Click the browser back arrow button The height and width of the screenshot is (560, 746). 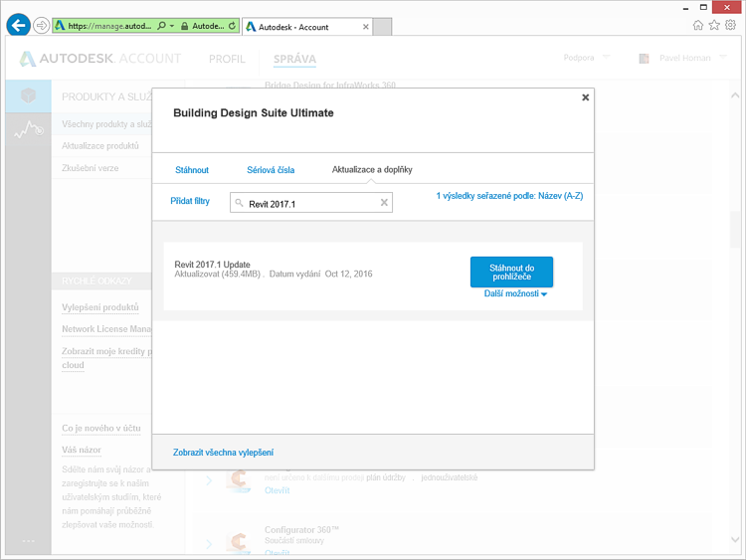[18, 25]
